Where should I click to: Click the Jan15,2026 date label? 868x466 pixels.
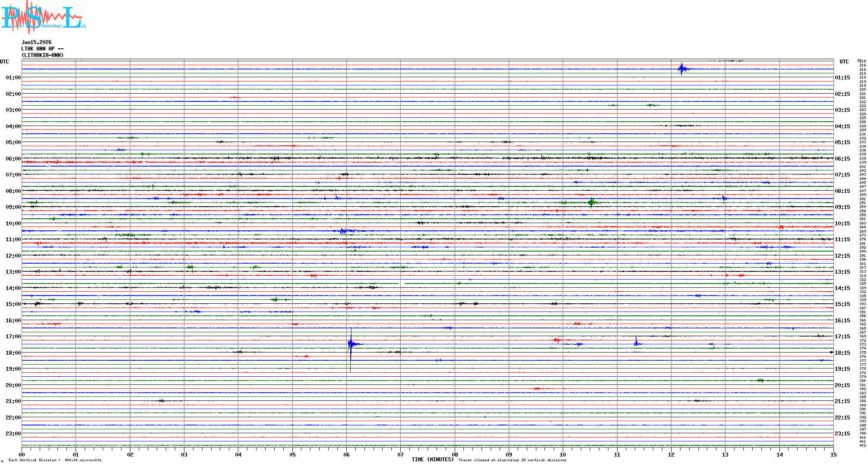(36, 42)
